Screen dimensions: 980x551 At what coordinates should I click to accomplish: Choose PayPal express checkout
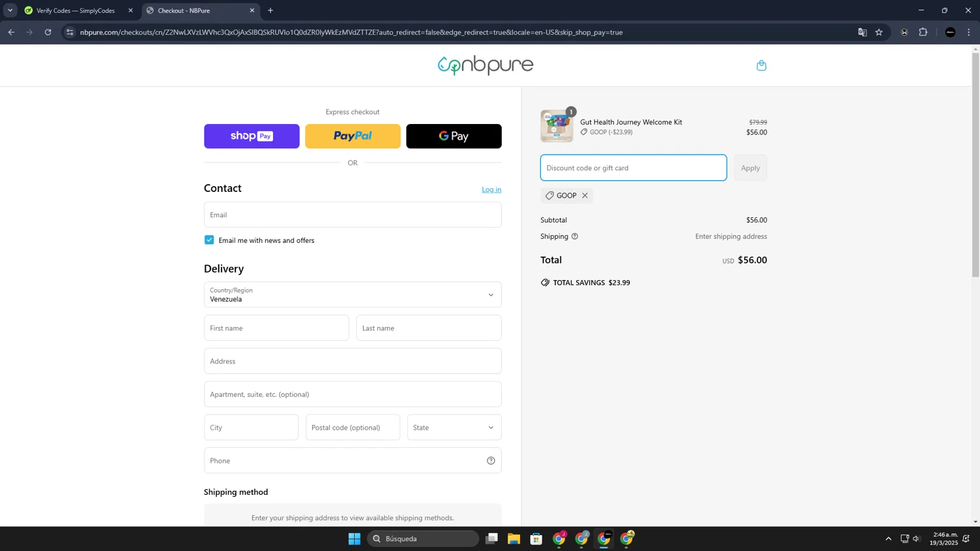[x=353, y=136]
